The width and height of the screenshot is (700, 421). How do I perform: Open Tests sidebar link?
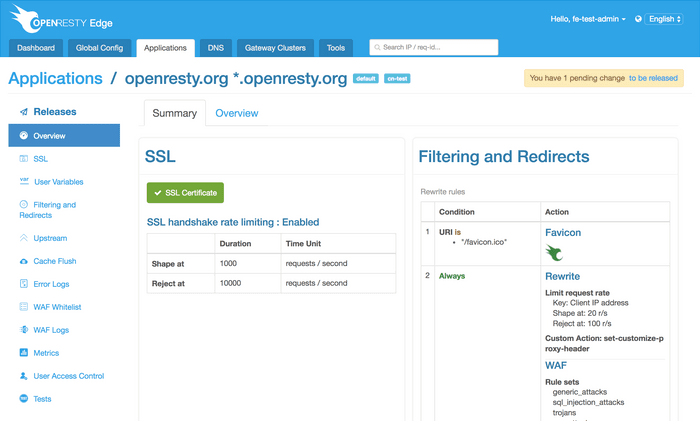[x=42, y=399]
